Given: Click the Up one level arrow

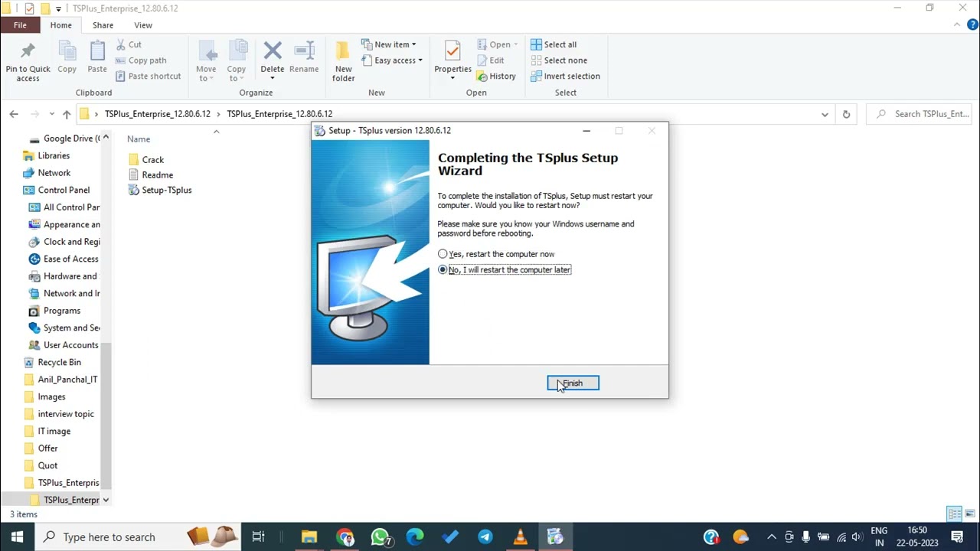Looking at the screenshot, I should tap(67, 114).
